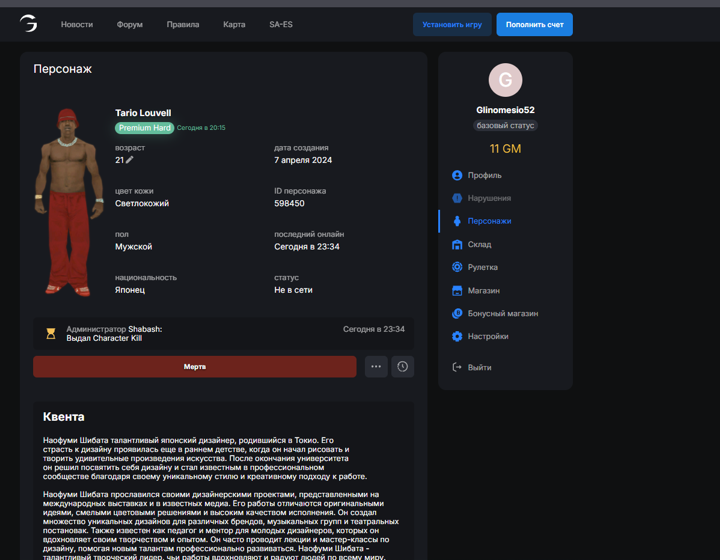
Task: Click the Магазин shop icon
Action: point(457,290)
